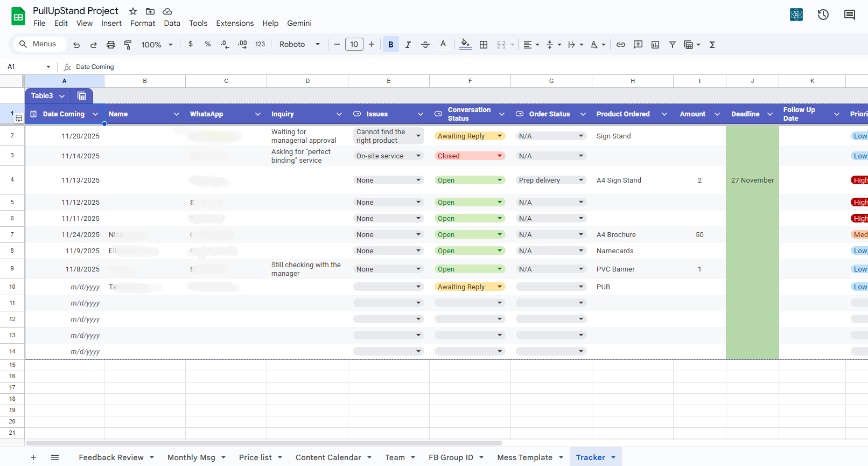This screenshot has height=466, width=868.
Task: Select the Paint format tool
Action: point(128,45)
